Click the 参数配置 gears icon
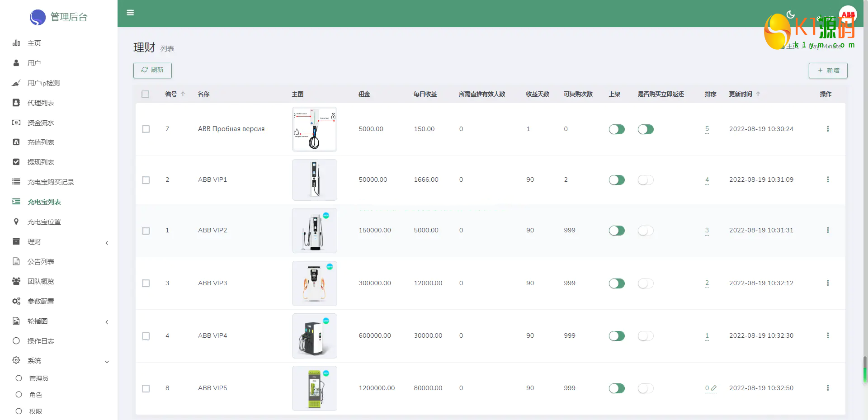This screenshot has width=868, height=420. 16,301
